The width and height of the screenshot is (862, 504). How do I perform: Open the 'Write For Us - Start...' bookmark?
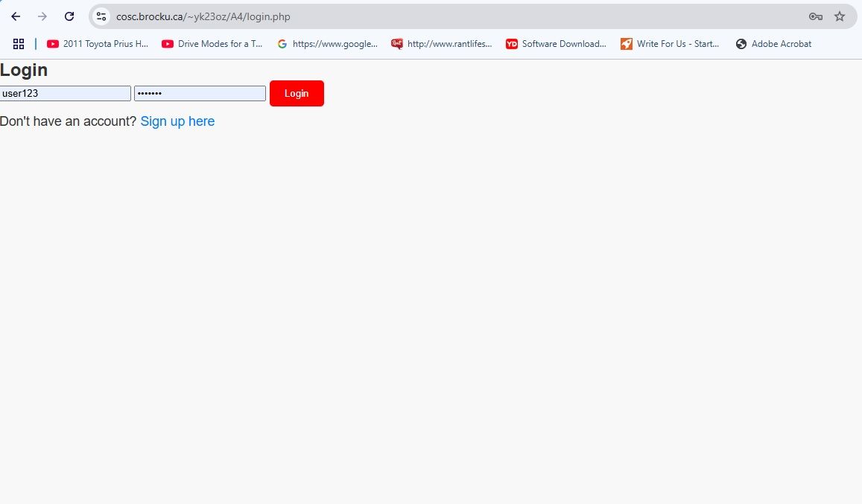pos(670,43)
